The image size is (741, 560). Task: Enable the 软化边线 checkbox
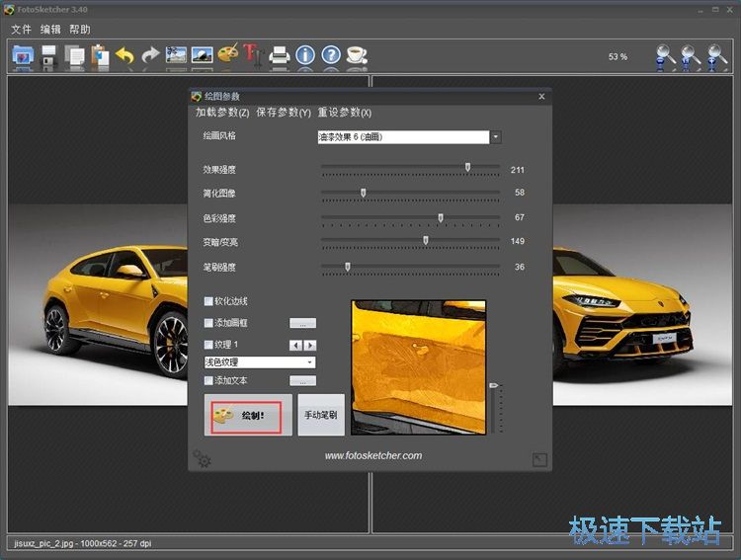208,301
